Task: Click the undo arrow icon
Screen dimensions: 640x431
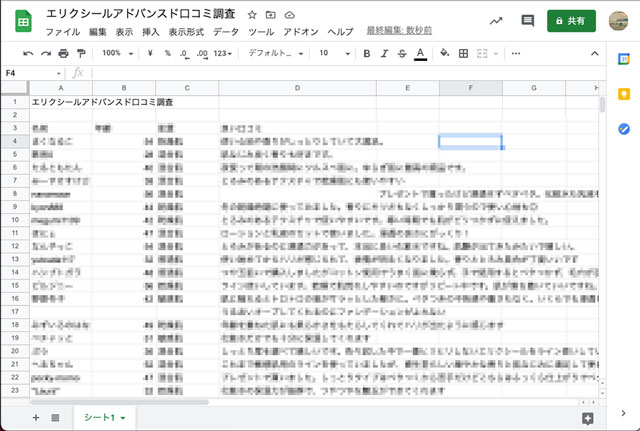Action: coord(28,53)
